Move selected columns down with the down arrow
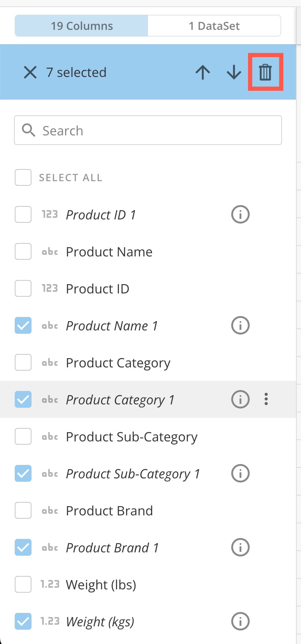This screenshot has width=301, height=644. coord(234,72)
